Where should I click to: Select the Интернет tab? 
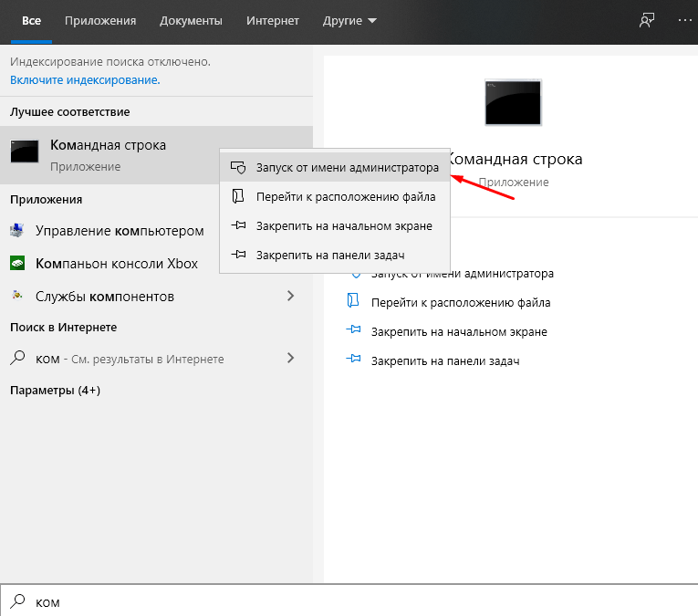(273, 21)
